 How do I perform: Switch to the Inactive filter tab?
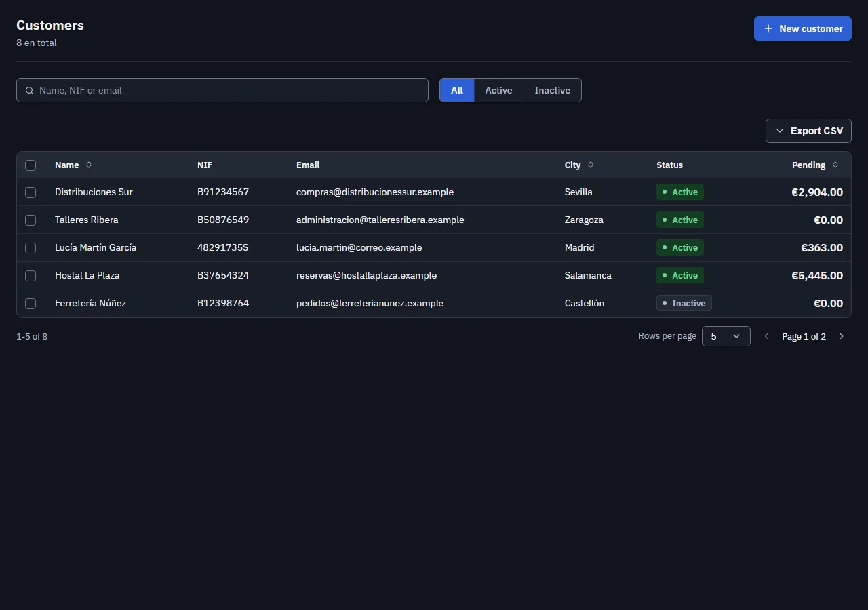click(x=553, y=90)
